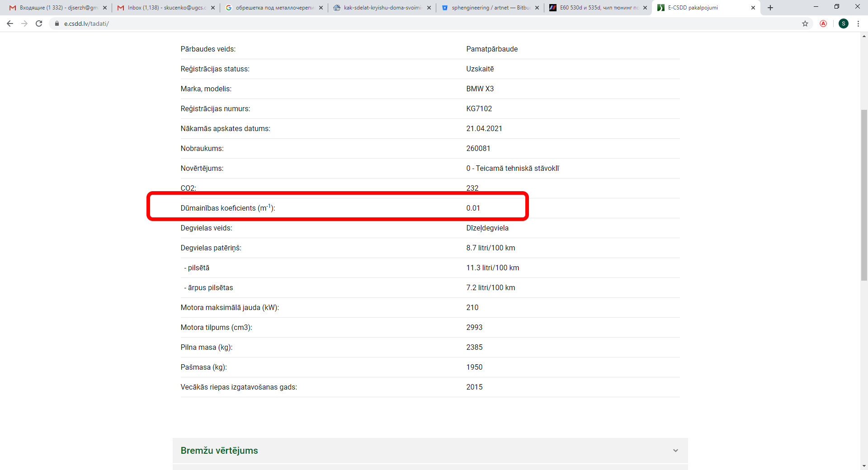The image size is (868, 470).
Task: Reload the current page
Action: pos(39,23)
